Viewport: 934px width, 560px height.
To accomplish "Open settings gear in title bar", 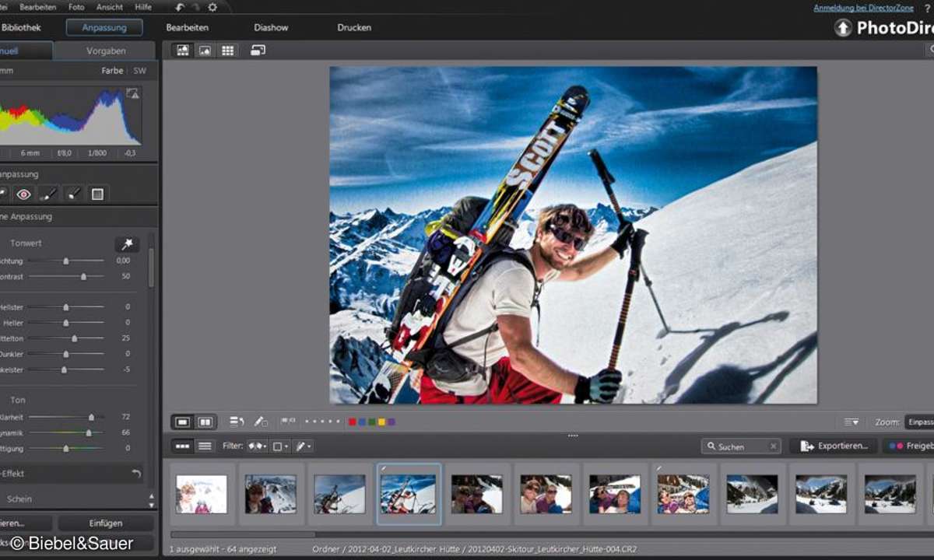I will (x=212, y=7).
